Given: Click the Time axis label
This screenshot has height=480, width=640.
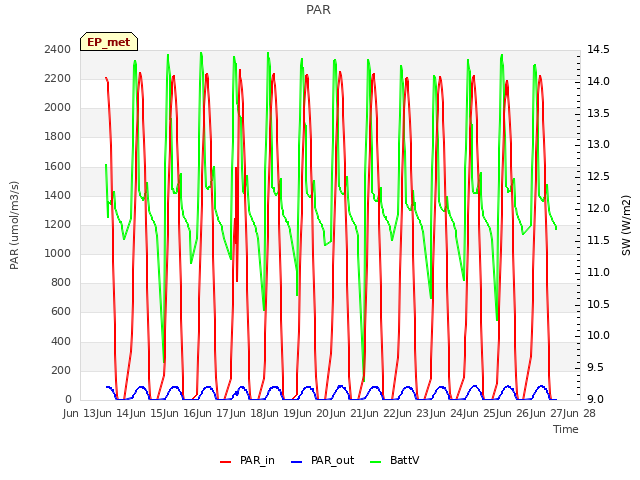Looking at the screenshot, I should [566, 429].
